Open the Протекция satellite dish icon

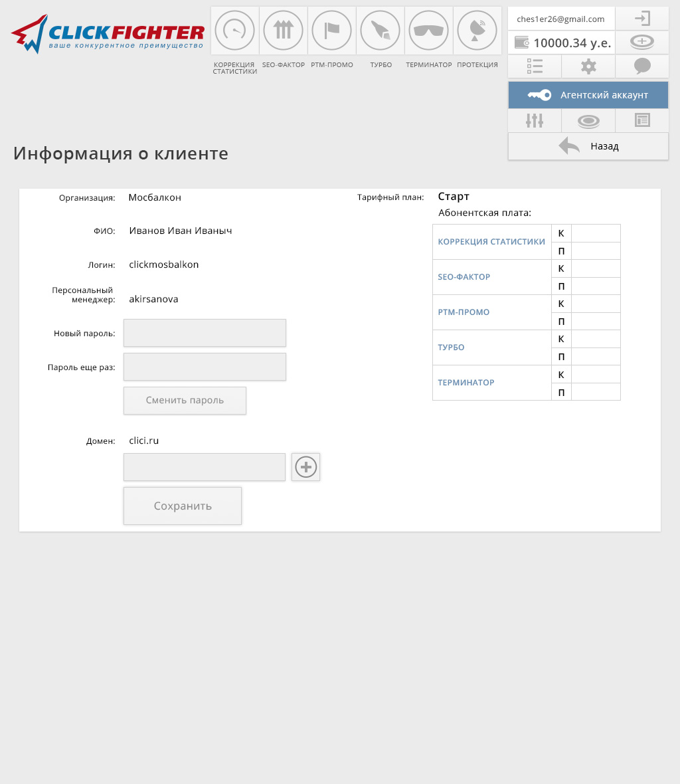[x=477, y=31]
